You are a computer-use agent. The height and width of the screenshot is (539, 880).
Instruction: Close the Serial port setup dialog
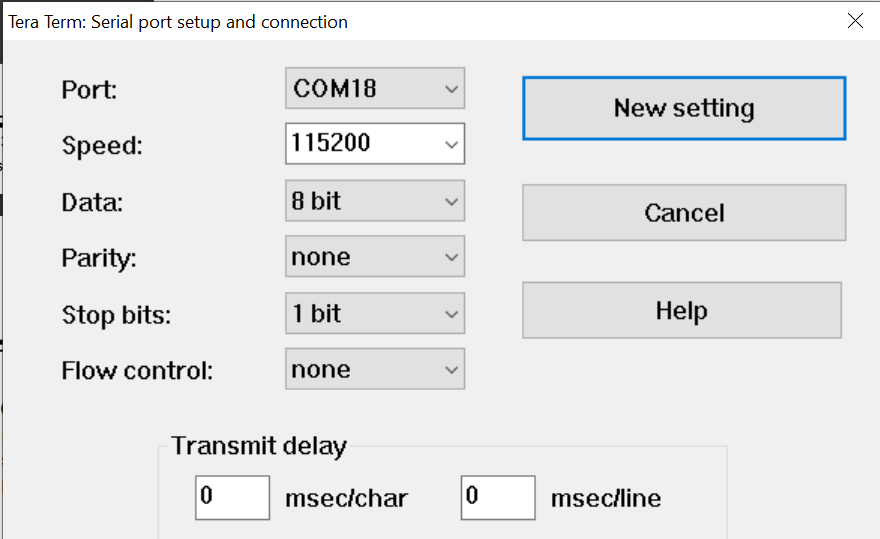point(855,21)
